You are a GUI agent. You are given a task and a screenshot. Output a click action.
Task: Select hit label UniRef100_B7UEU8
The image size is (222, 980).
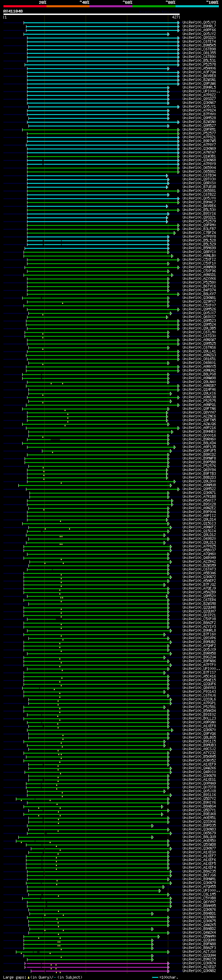(x=199, y=187)
